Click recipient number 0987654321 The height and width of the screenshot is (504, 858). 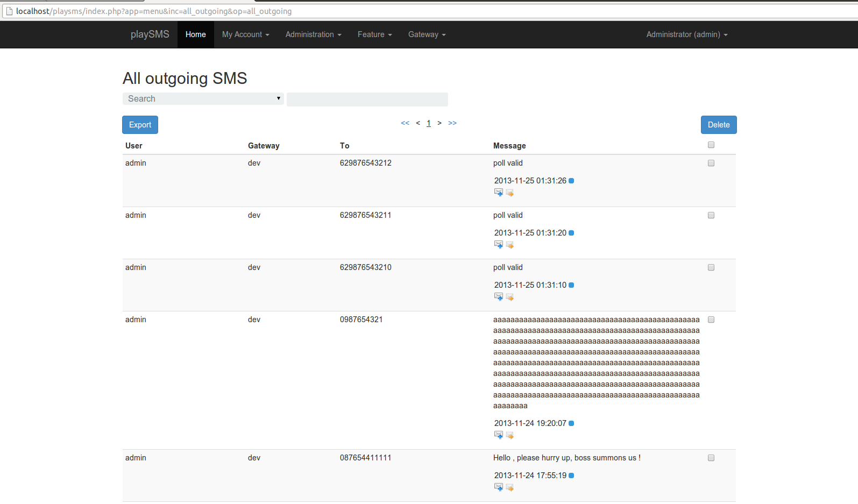click(361, 320)
